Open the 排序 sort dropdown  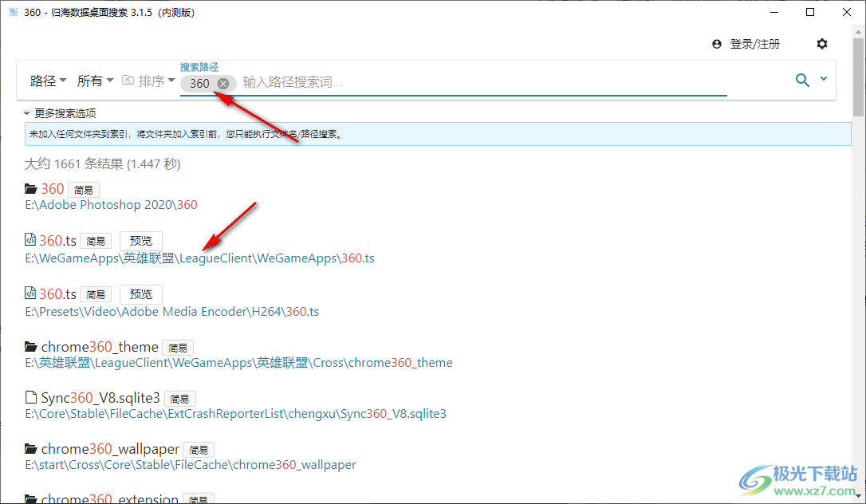148,81
